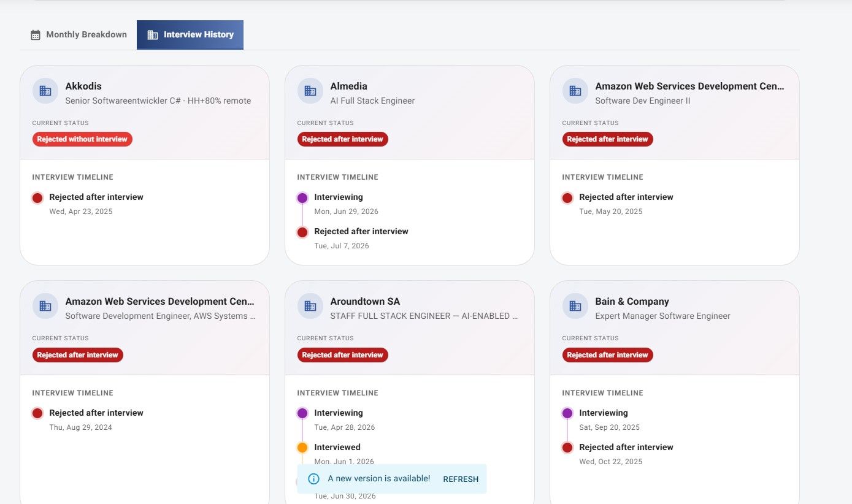Click the Almedia 'Rejected after interview' status badge
Viewport: 852px width, 504px height.
[342, 139]
